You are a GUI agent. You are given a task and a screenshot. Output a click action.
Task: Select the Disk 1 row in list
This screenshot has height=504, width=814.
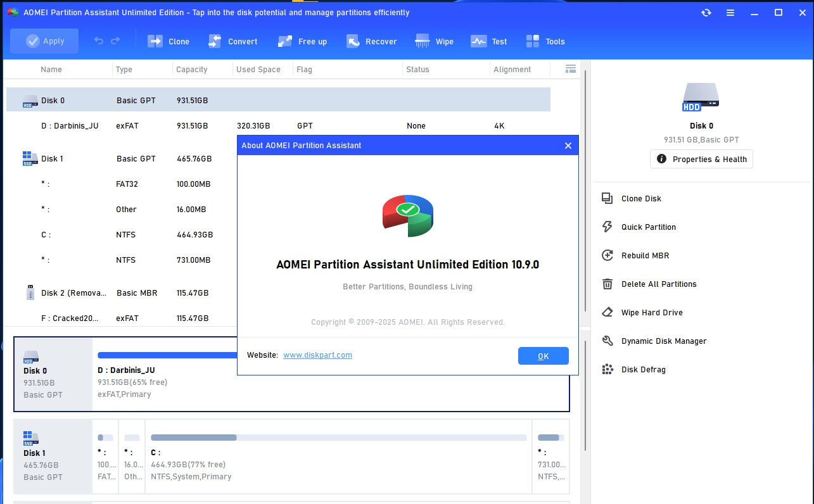click(122, 159)
